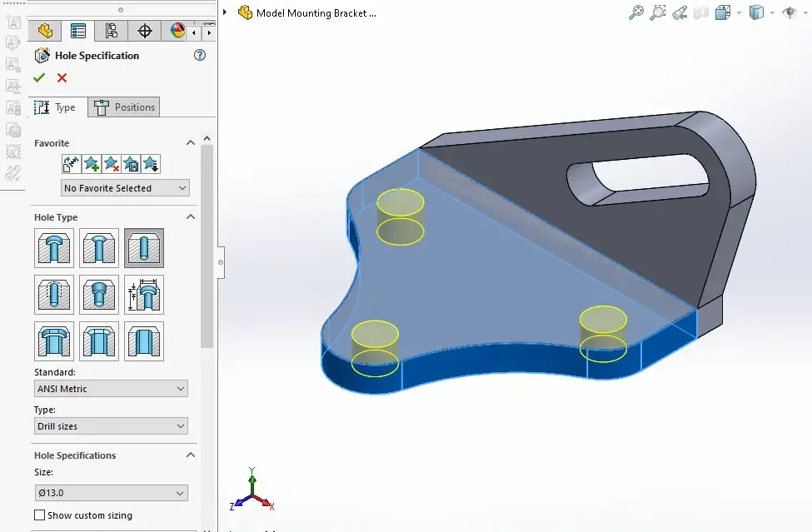
Task: Select plain Slot type
Action: click(x=144, y=341)
